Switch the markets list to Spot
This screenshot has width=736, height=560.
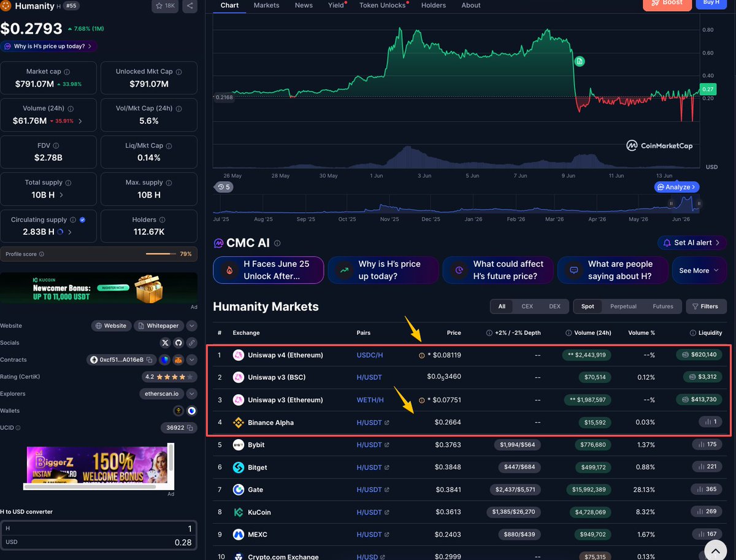pyautogui.click(x=588, y=306)
